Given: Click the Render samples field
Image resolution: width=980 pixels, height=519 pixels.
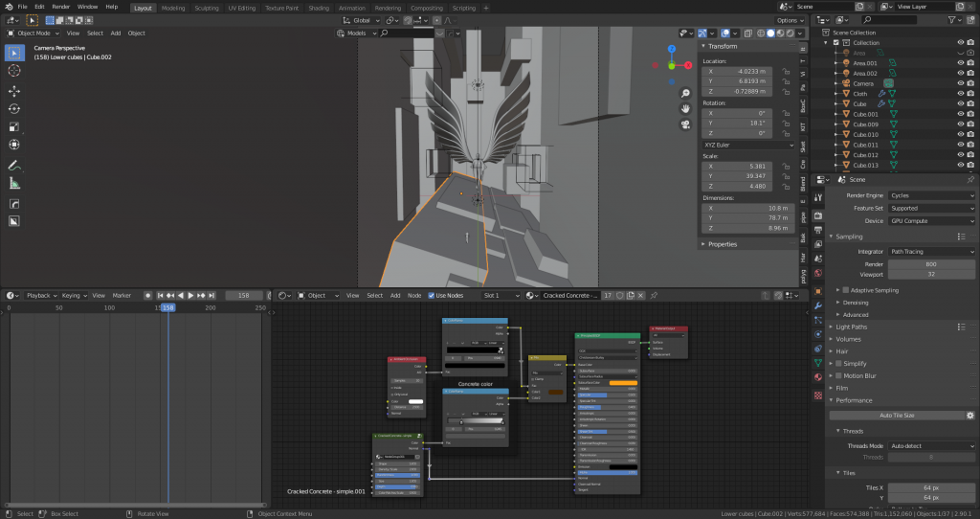Looking at the screenshot, I should pos(930,263).
